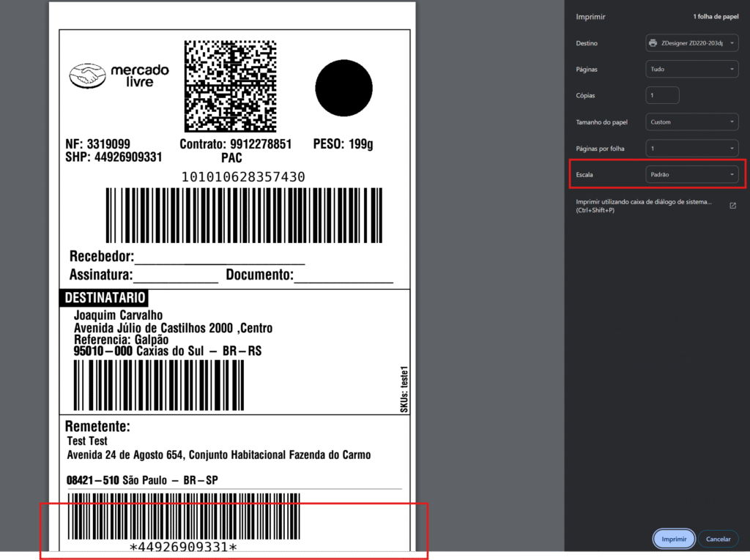The width and height of the screenshot is (750, 560).
Task: Click the external-link icon for system dialog
Action: point(732,206)
